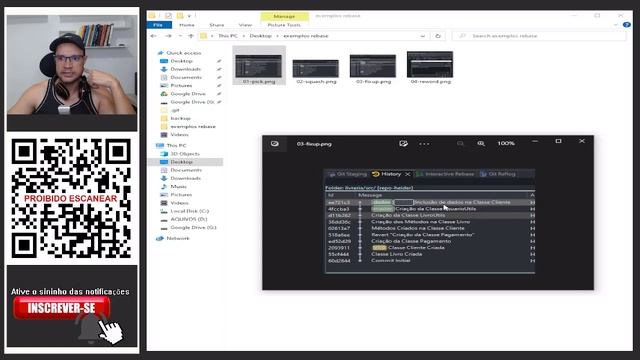This screenshot has width=640, height=360.
Task: Expand the address bar history dropdown
Action: 422,36
